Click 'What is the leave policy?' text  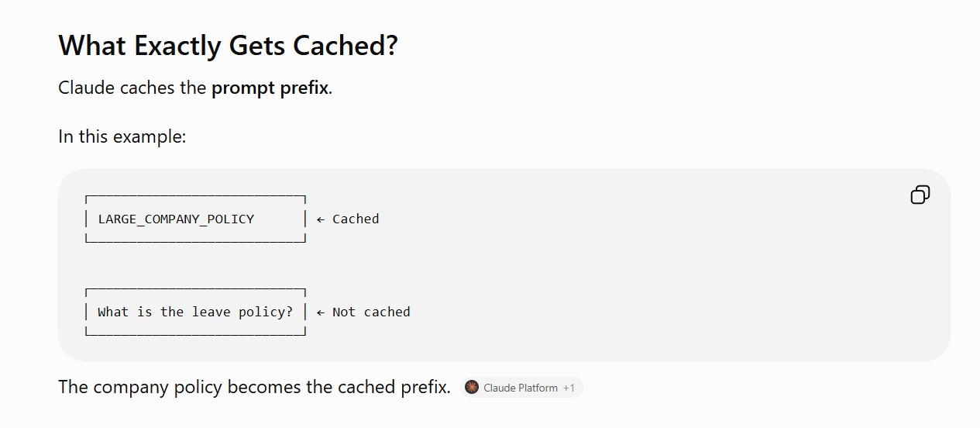tap(195, 312)
